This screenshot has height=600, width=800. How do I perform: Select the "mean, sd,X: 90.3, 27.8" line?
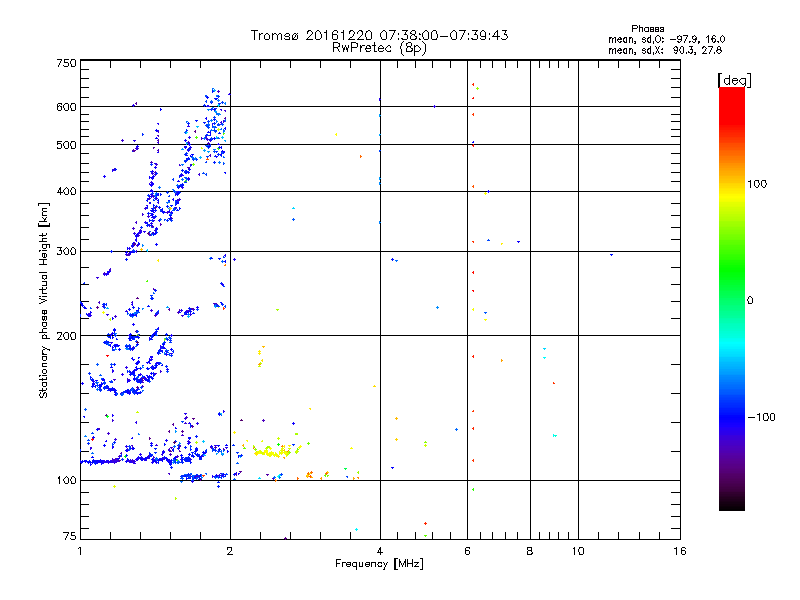pyautogui.click(x=665, y=50)
